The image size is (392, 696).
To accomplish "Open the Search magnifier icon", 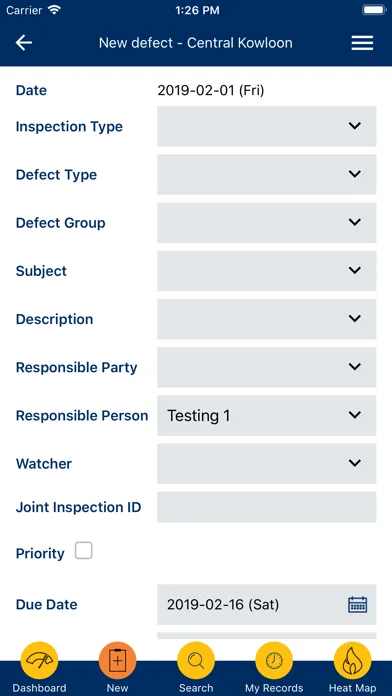I will pyautogui.click(x=196, y=660).
